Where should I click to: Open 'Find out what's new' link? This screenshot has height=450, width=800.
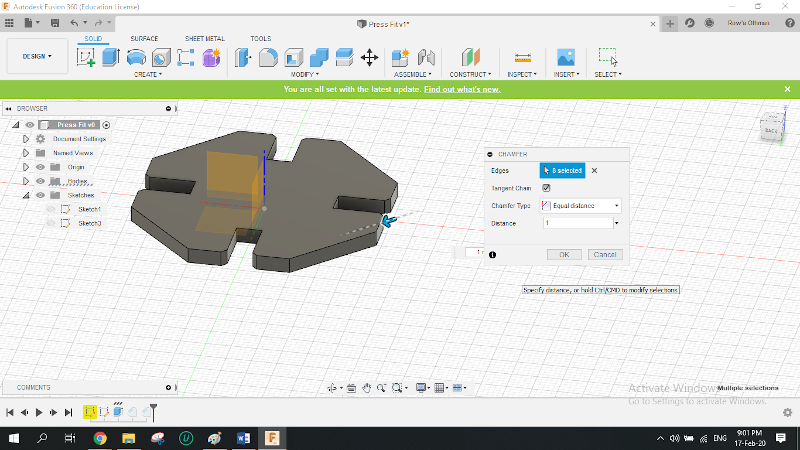coord(462,89)
